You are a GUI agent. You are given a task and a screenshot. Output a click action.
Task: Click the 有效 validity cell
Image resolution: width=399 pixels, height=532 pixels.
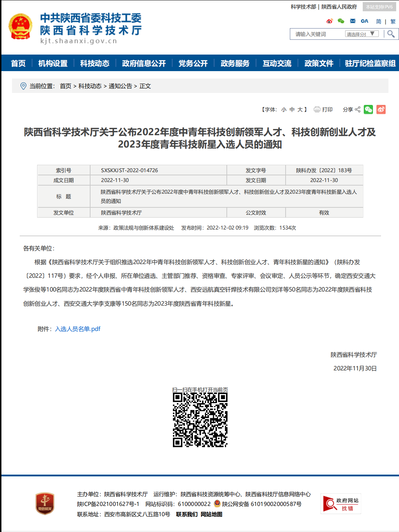tap(324, 213)
